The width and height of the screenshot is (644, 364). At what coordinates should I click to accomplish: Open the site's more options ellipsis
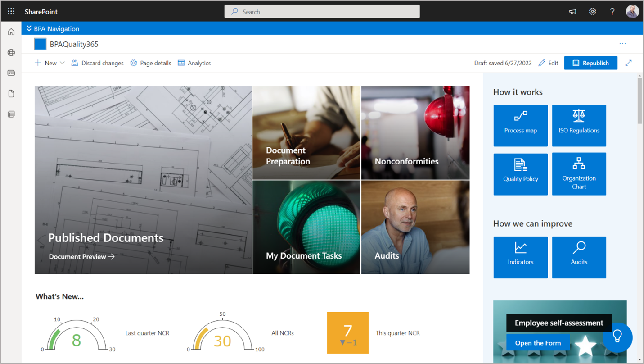[622, 44]
